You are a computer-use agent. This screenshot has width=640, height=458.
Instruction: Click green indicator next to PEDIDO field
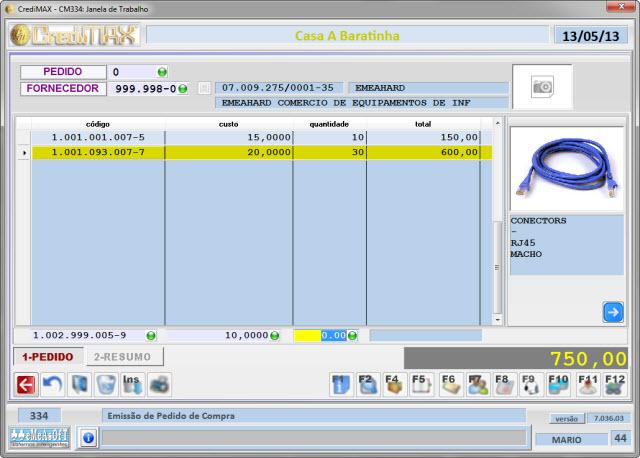162,72
